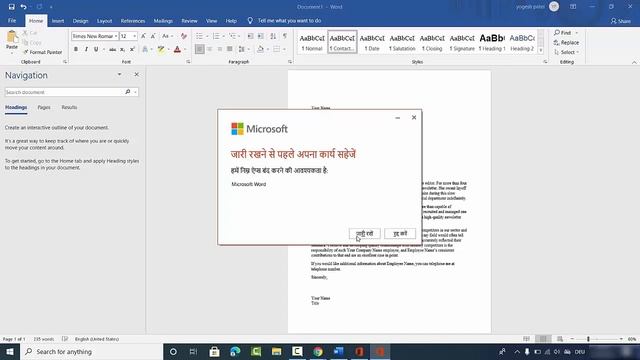Expand the Styles gallery

coord(541,51)
